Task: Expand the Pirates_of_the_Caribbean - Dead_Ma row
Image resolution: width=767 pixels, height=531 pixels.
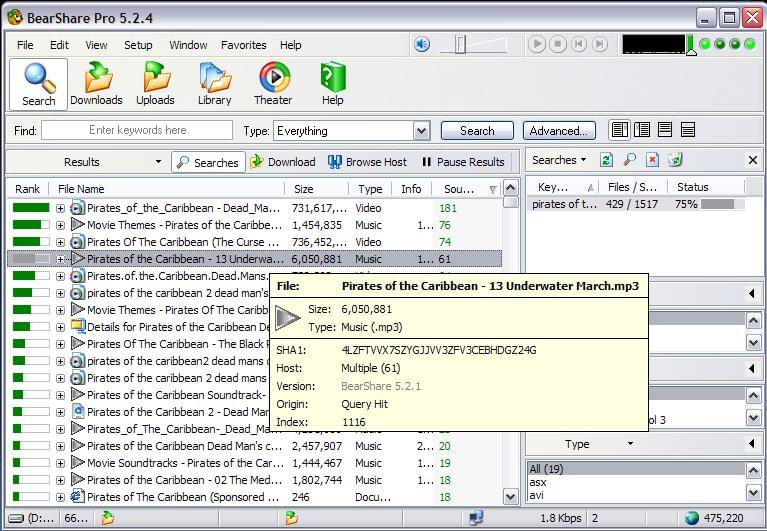Action: pyautogui.click(x=60, y=208)
